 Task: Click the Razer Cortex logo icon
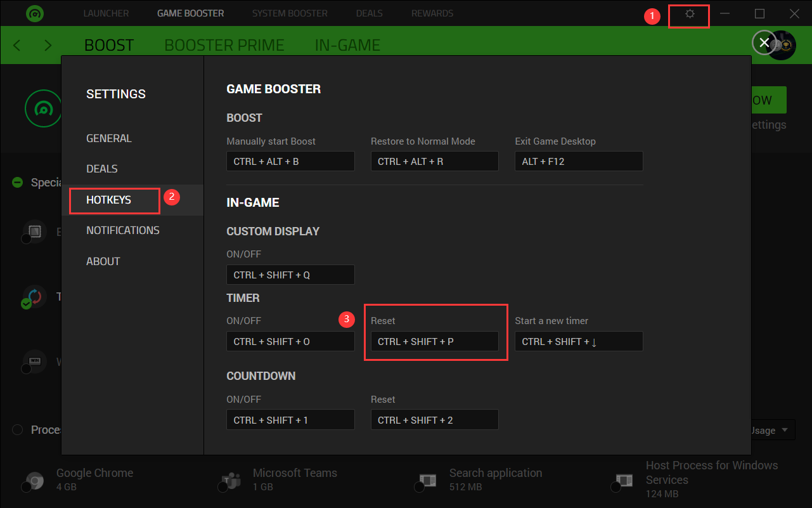(x=35, y=13)
